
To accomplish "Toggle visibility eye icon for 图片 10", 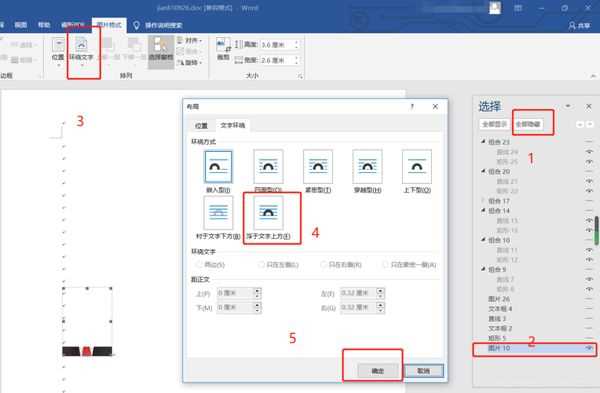I will 589,348.
